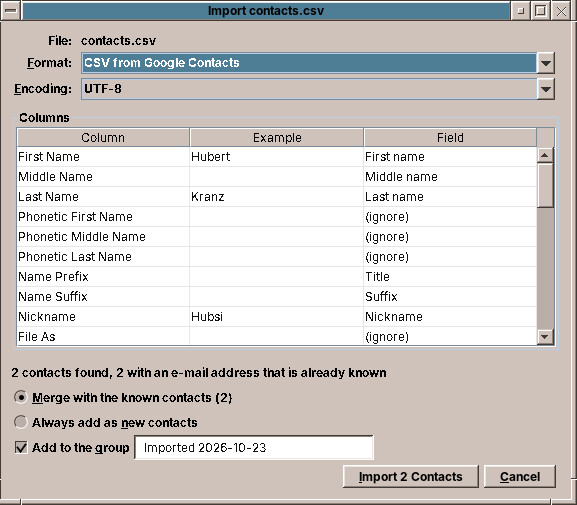Click the Format label
577x505 pixels.
pyautogui.click(x=49, y=63)
